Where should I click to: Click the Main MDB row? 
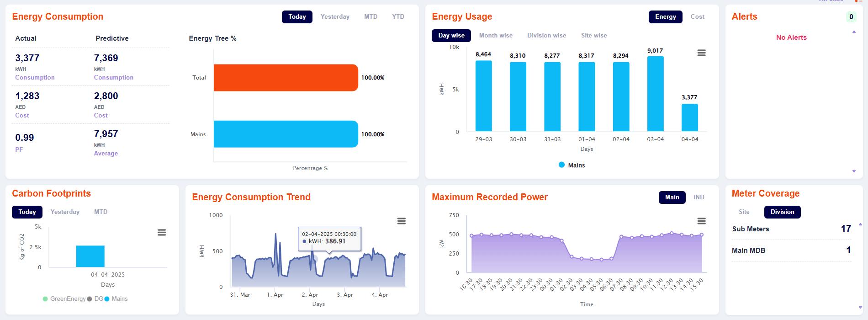click(x=791, y=251)
